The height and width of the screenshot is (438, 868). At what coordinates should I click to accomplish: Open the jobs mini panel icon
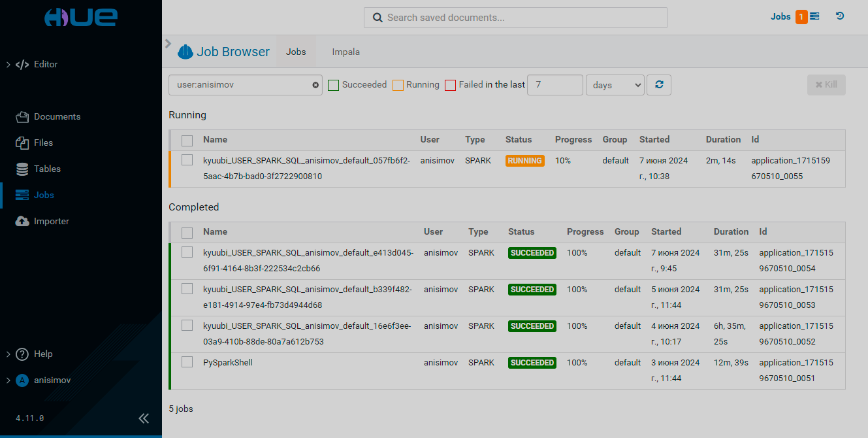[x=814, y=17]
